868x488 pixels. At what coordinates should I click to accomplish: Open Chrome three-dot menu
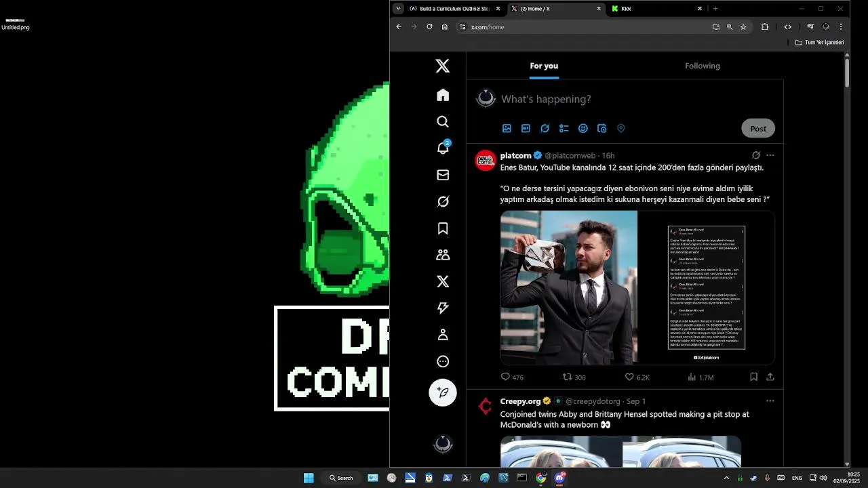pyautogui.click(x=841, y=27)
